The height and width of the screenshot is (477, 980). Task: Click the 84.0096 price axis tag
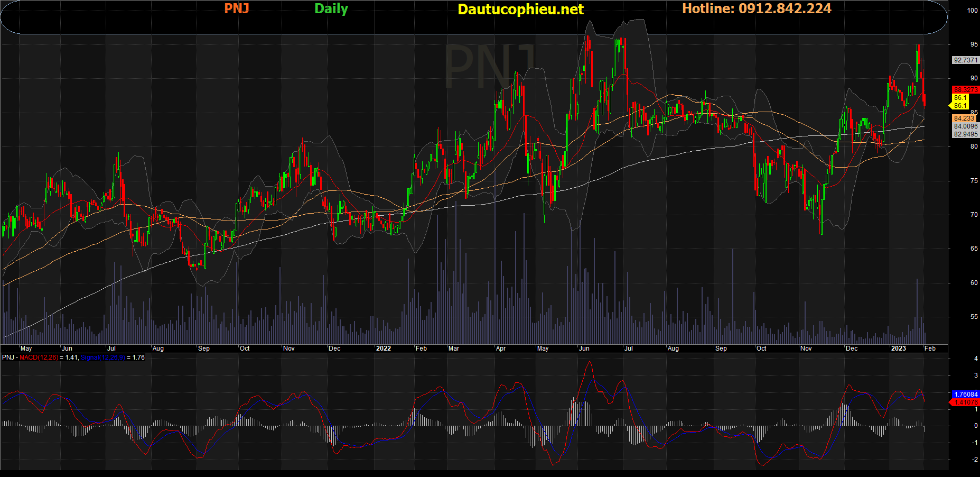(965, 126)
